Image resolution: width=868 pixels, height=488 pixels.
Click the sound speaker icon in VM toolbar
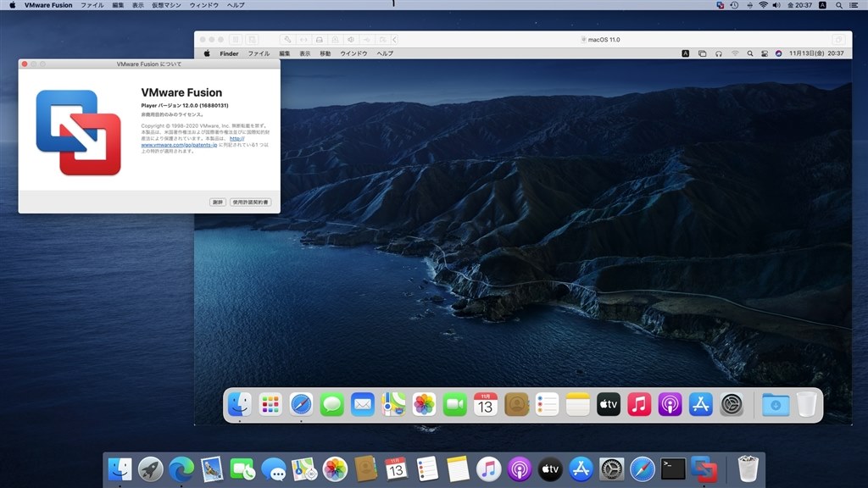(x=351, y=39)
